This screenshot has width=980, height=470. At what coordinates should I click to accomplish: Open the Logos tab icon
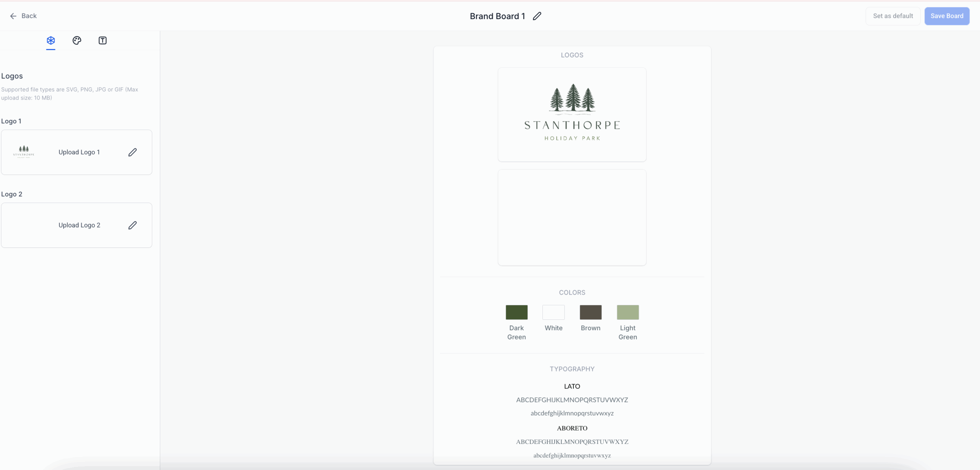point(51,40)
